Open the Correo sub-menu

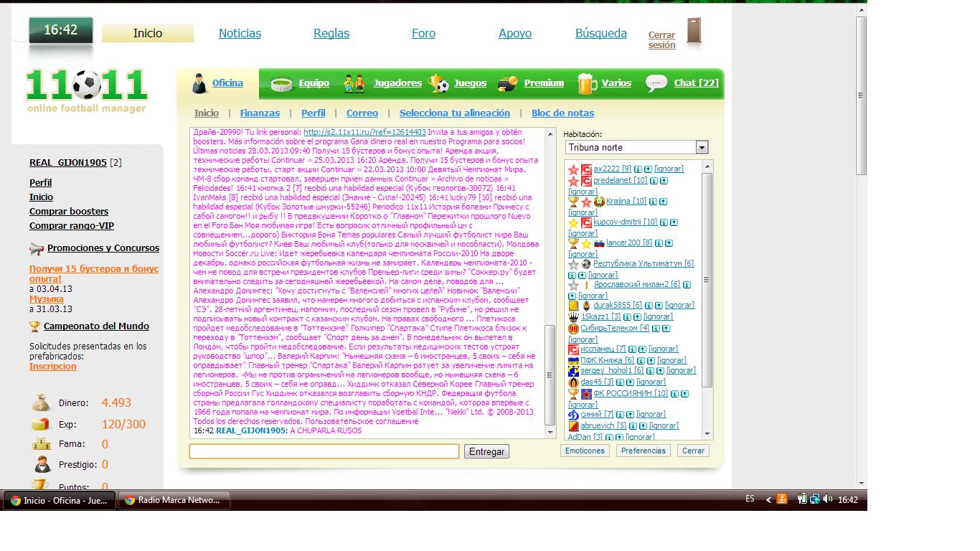(x=362, y=113)
